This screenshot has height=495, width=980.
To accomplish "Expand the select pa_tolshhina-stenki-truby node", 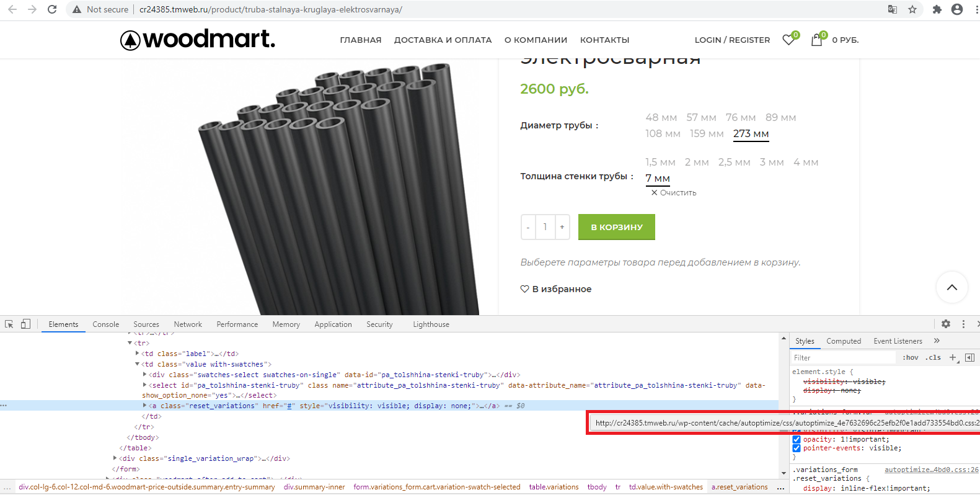I will click(145, 385).
